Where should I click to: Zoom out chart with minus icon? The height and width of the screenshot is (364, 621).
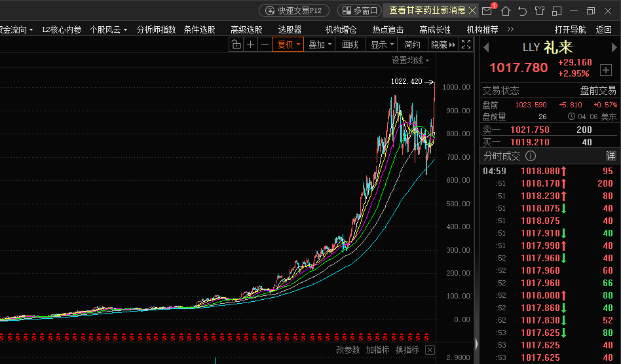click(x=265, y=45)
